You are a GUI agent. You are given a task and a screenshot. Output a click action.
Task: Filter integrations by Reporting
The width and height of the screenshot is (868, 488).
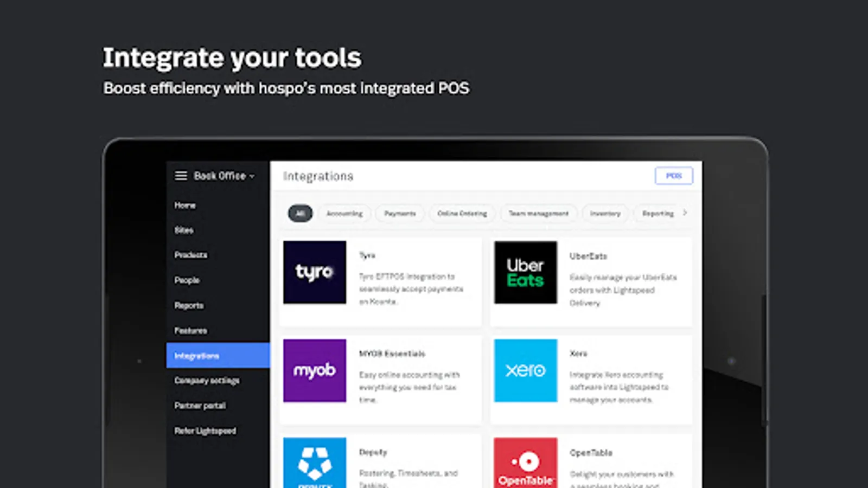pos(658,214)
